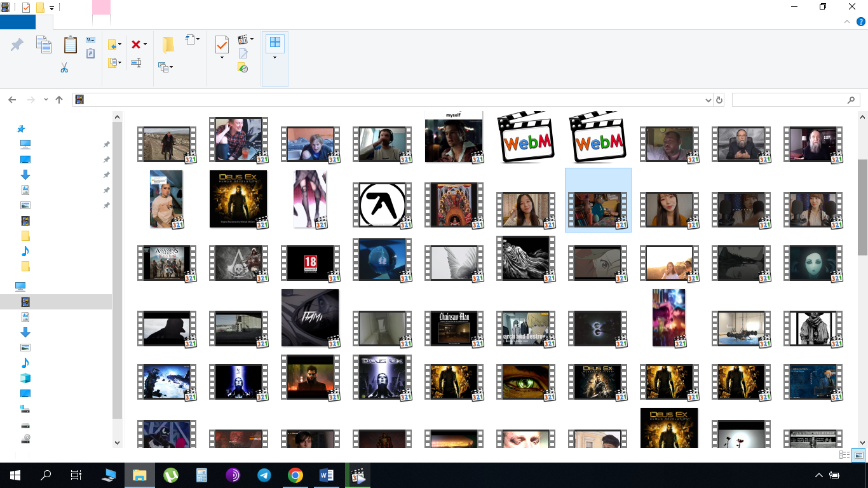Open the Properties dropdown arrow
Screen dimensions: 868x488
pyautogui.click(x=222, y=58)
